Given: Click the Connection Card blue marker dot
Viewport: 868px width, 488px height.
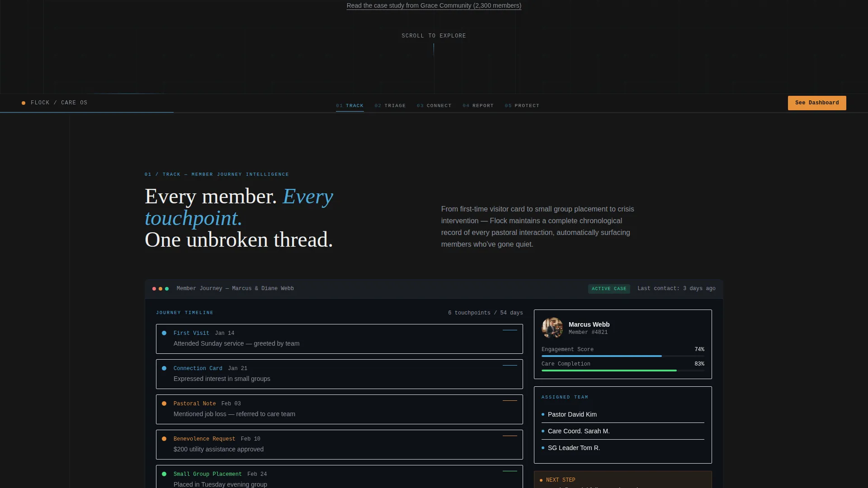Looking at the screenshot, I should (164, 368).
